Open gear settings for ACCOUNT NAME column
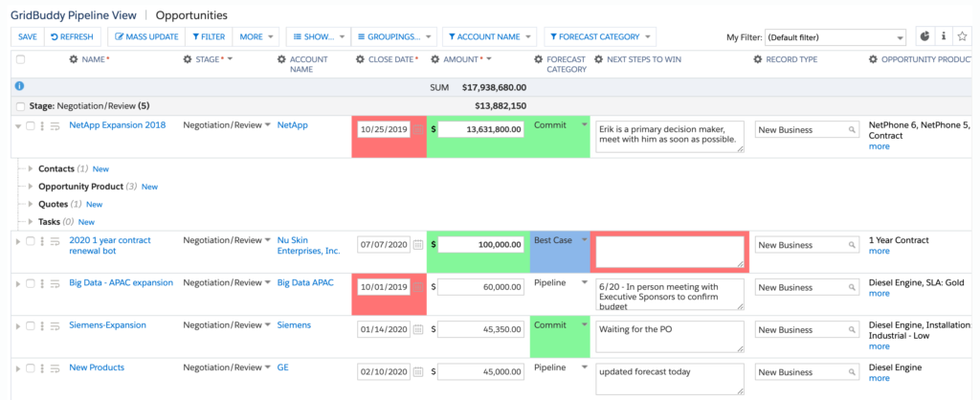This screenshot has width=980, height=400. tap(281, 59)
